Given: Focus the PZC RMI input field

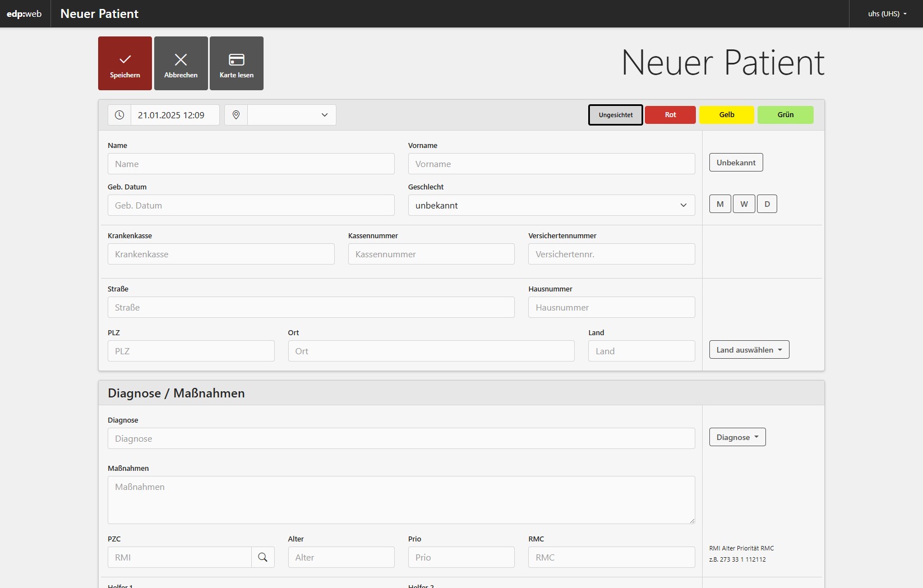Looking at the screenshot, I should point(179,557).
